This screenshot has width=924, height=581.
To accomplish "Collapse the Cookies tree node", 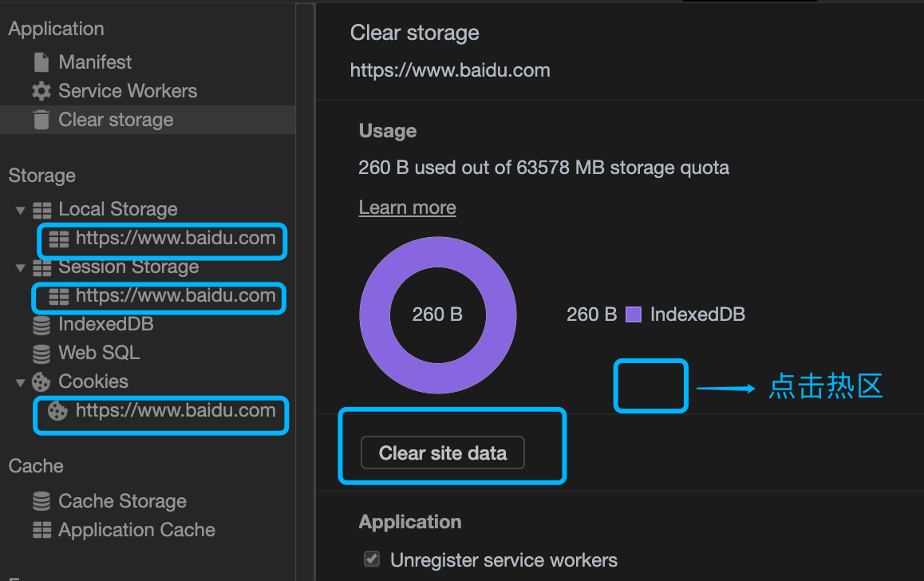I will pyautogui.click(x=21, y=382).
